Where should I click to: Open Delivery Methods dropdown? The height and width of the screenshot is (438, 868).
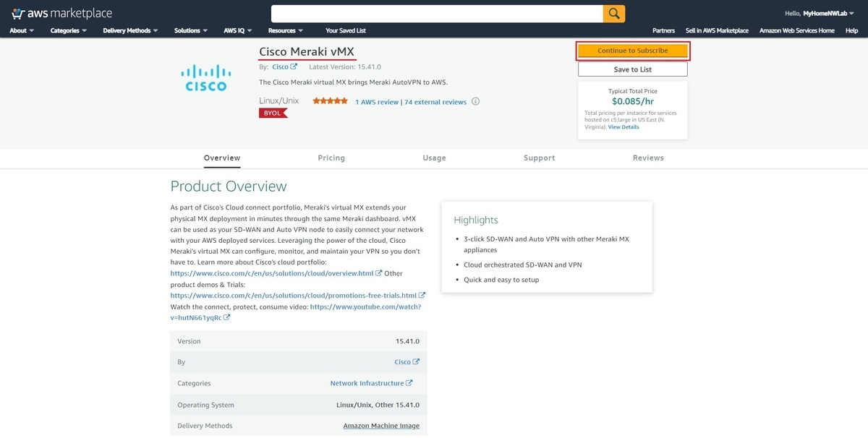(131, 30)
